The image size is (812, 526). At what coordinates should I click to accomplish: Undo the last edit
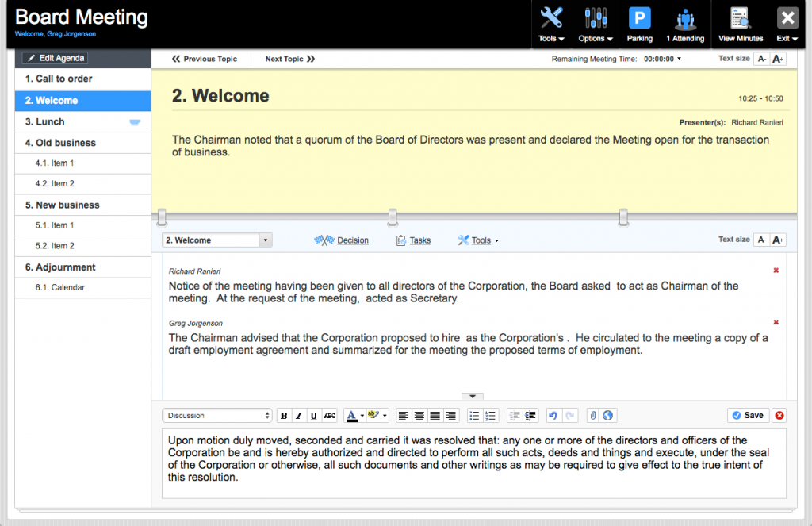(x=553, y=416)
